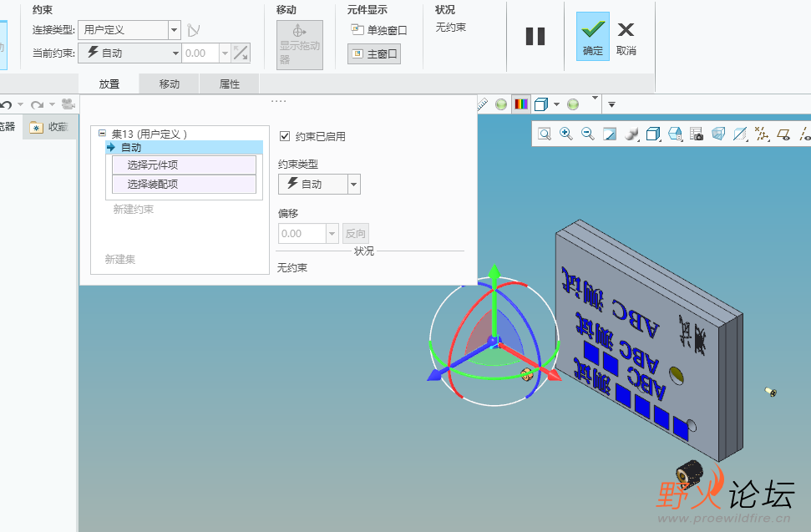
Task: Click the 选择装配项 collector
Action: click(184, 184)
